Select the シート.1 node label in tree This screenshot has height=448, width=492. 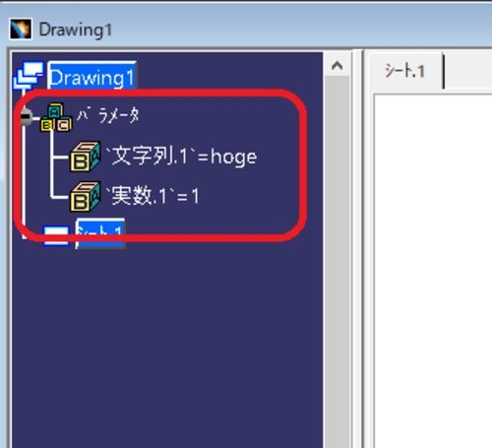pyautogui.click(x=100, y=233)
